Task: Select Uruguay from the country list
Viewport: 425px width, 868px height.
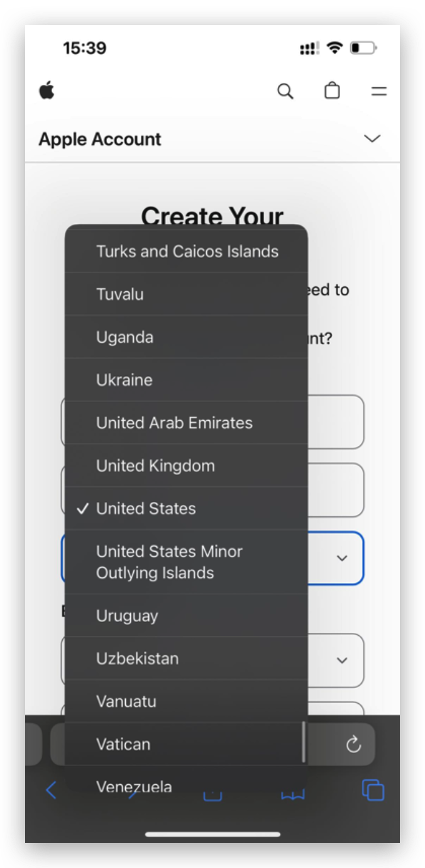Action: tap(187, 616)
